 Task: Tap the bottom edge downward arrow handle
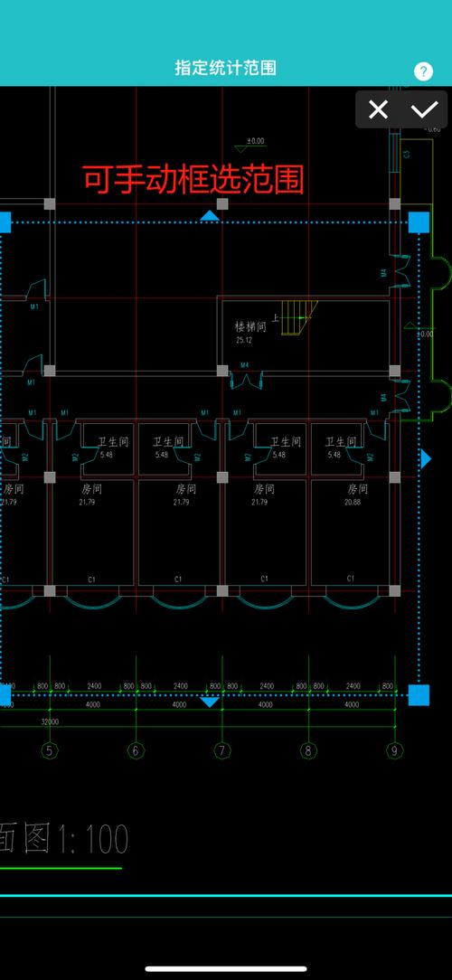210,702
